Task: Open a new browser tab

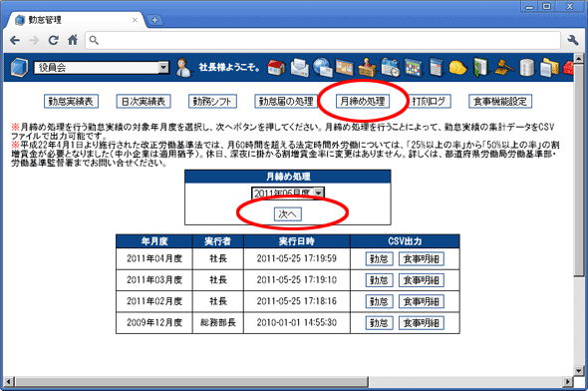Action: pos(154,20)
